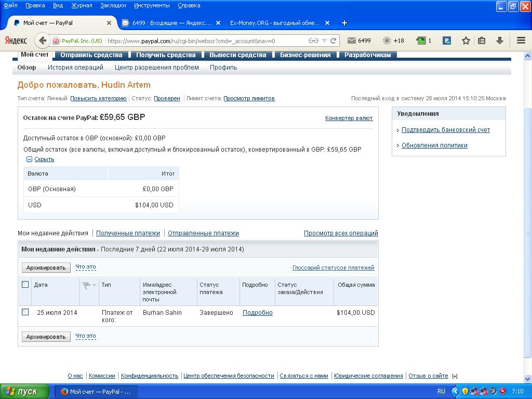Switch to the Получить средства tab

pyautogui.click(x=166, y=55)
